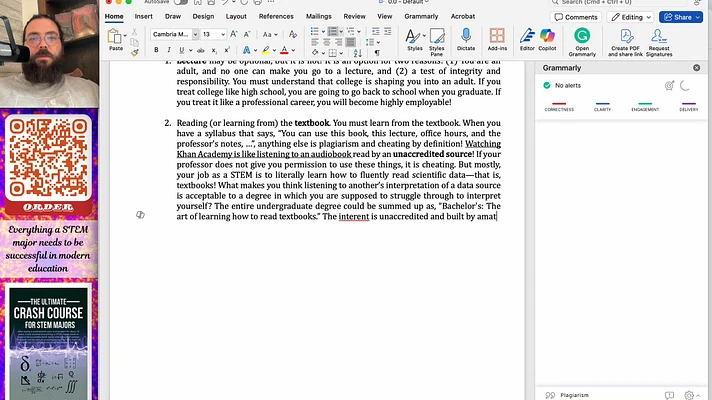Click Decrease Indent icon
The width and height of the screenshot is (712, 400).
375,31
